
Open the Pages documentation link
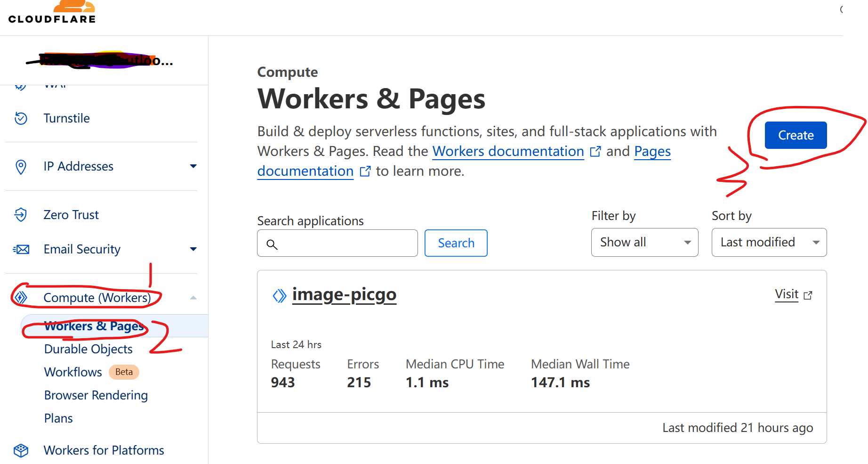(652, 151)
